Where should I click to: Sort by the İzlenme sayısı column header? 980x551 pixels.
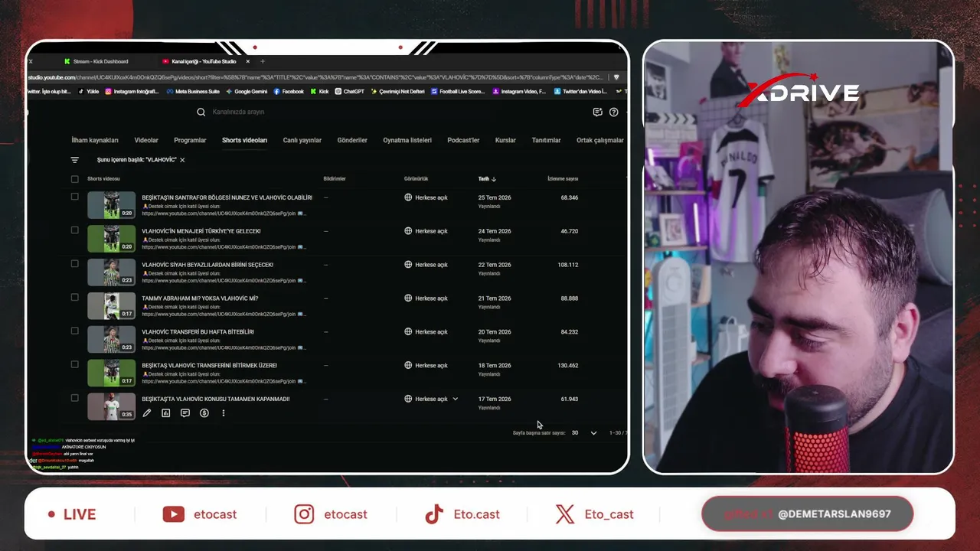click(563, 179)
